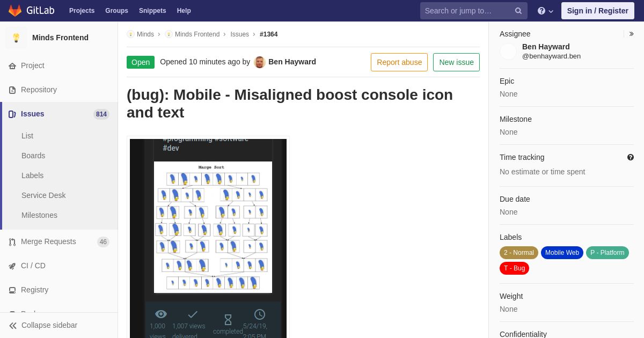Click the Report abuse button
Screen dimensions: 644x338
[x=399, y=62]
